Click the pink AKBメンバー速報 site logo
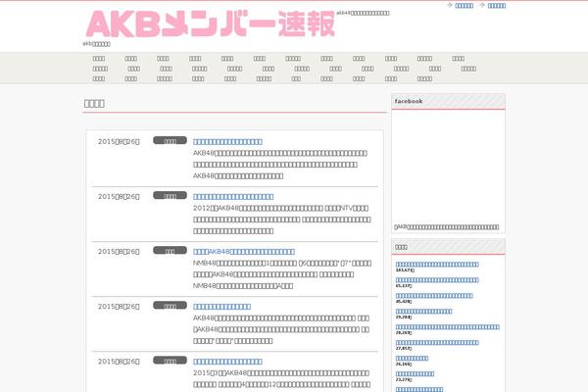 tap(210, 24)
